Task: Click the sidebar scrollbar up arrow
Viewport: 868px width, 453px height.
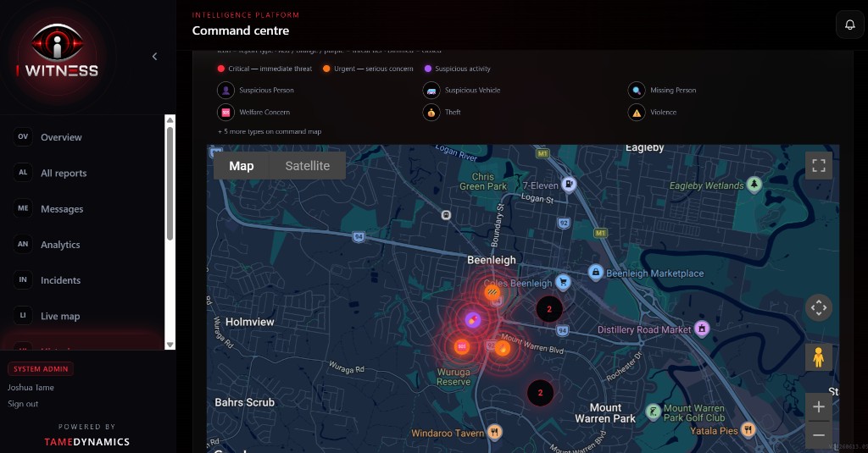Action: 170,120
